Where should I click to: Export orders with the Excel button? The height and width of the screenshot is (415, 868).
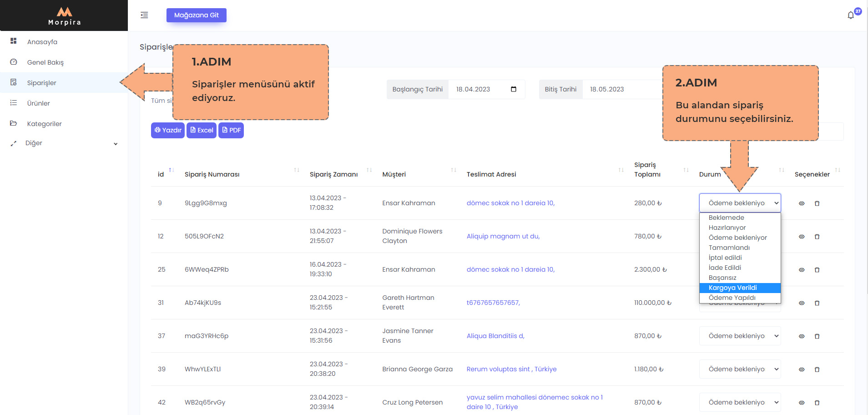[202, 130]
